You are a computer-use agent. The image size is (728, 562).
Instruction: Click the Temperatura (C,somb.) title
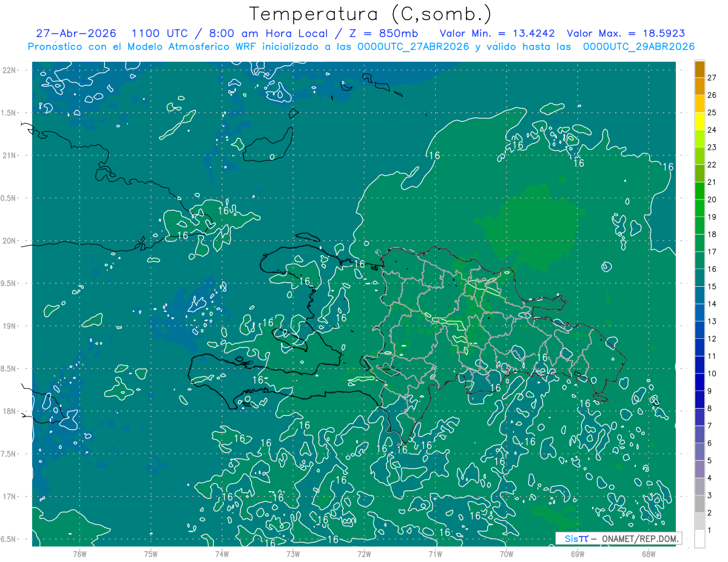[371, 13]
